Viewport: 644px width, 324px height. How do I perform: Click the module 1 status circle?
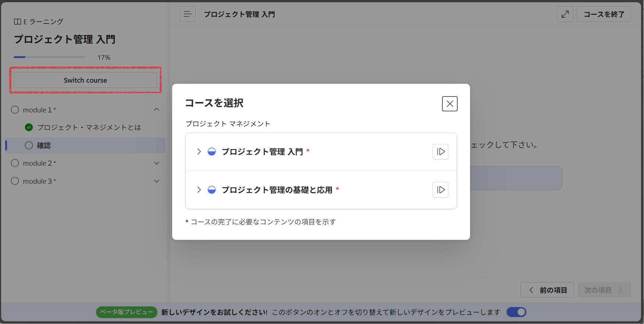[15, 110]
